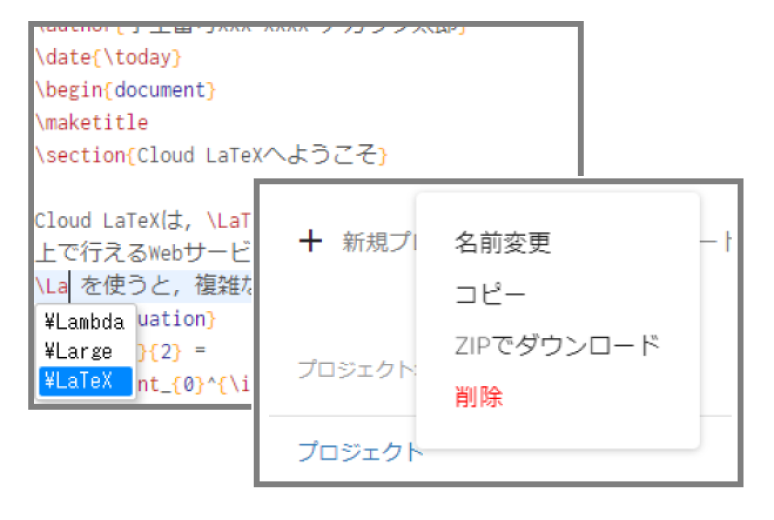Click the plus icon for new project

(311, 241)
